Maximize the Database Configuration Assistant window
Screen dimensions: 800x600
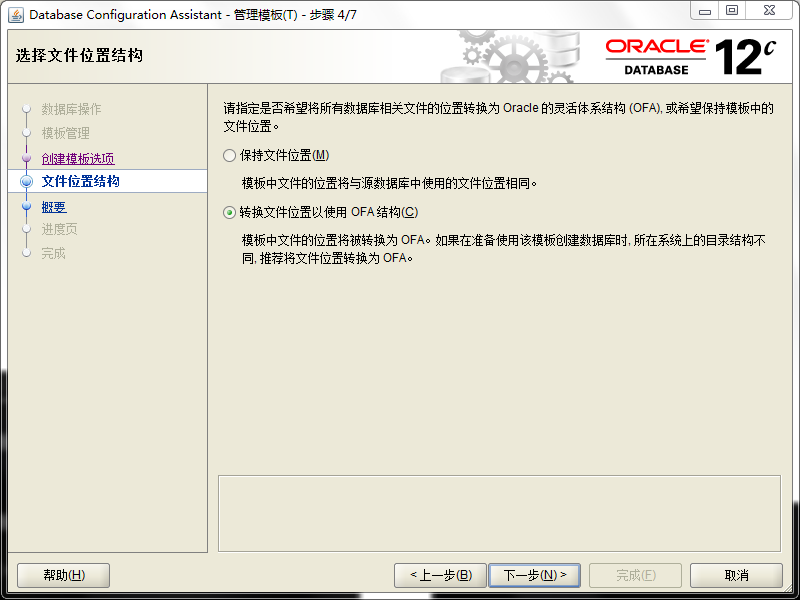[732, 11]
